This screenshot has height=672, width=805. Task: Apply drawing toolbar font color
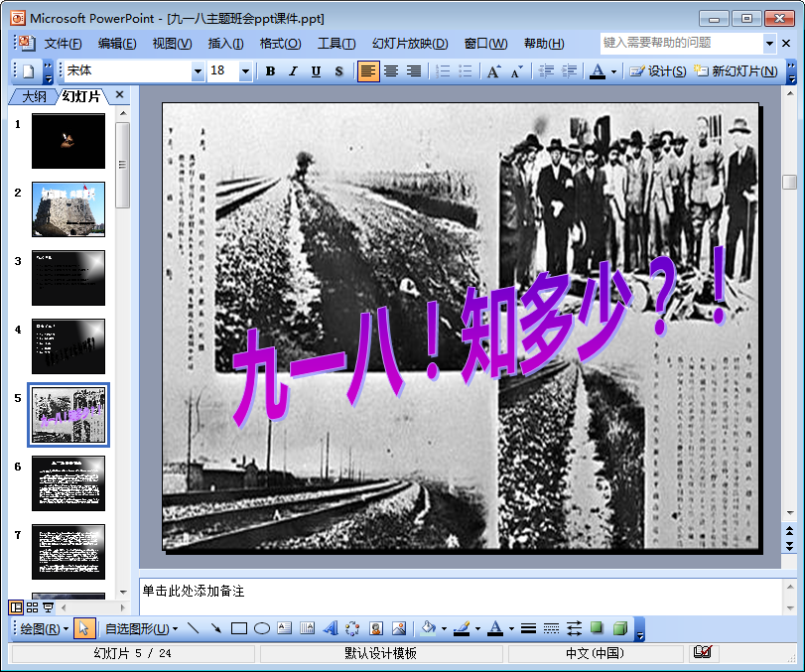[495, 628]
